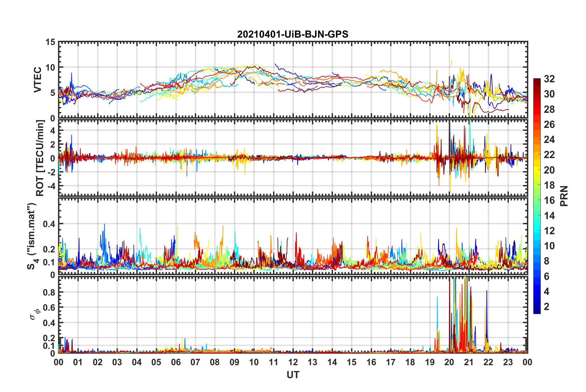This screenshot has height=392, width=586.
Task: Click colorbar tick label 24
Action: click(549, 140)
